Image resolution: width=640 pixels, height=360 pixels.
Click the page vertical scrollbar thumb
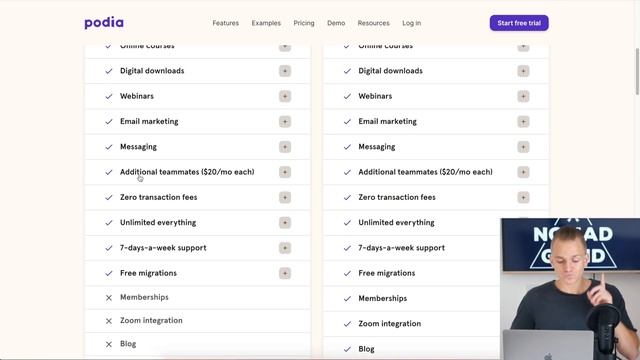637,72
